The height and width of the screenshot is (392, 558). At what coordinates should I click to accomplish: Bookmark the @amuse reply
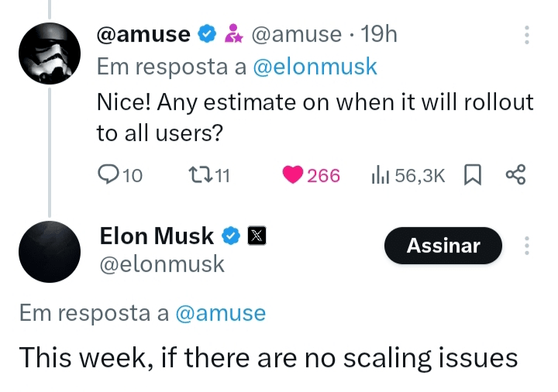click(472, 176)
